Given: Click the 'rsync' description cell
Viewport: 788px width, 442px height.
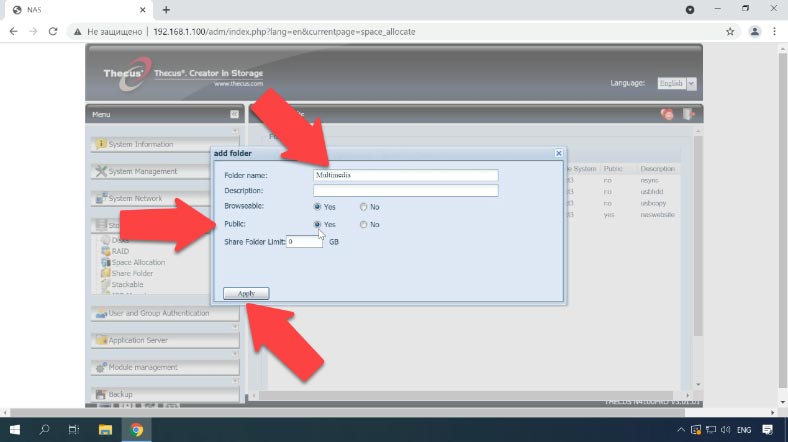Looking at the screenshot, I should coord(649,180).
